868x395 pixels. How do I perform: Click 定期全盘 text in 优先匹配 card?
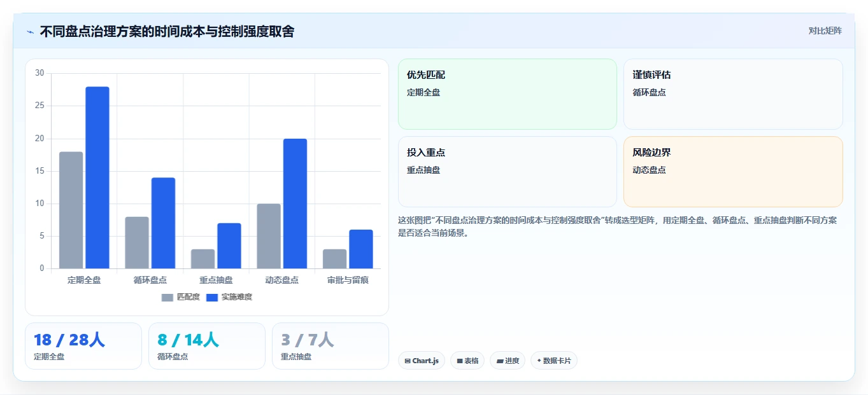pyautogui.click(x=423, y=92)
